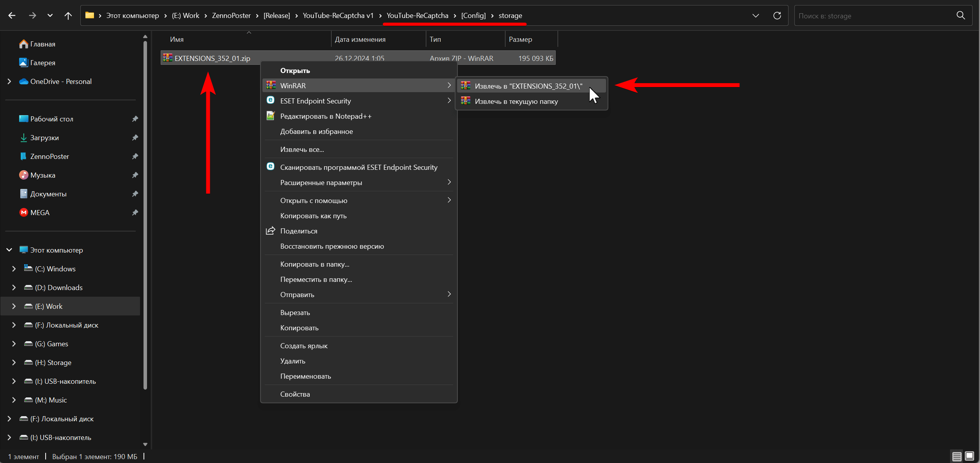This screenshot has height=463, width=980.
Task: Refresh the storage folder view
Action: click(777, 16)
